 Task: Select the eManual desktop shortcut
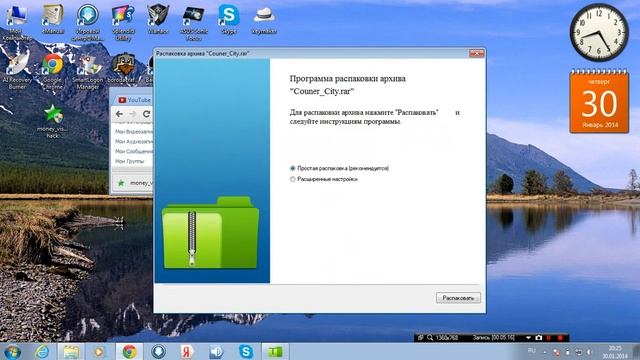tap(53, 19)
